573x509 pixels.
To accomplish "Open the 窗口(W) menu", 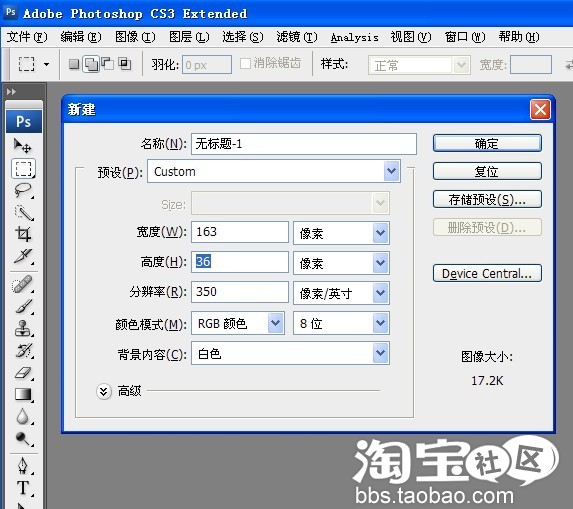I will (465, 37).
